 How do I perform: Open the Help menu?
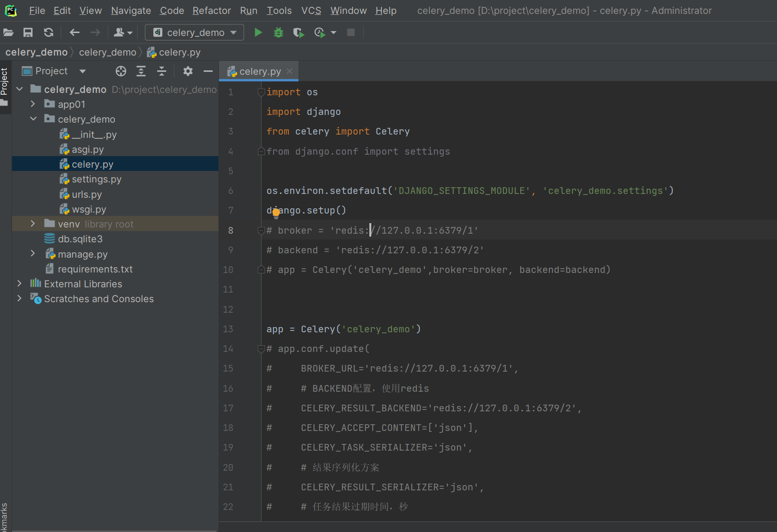tap(386, 11)
